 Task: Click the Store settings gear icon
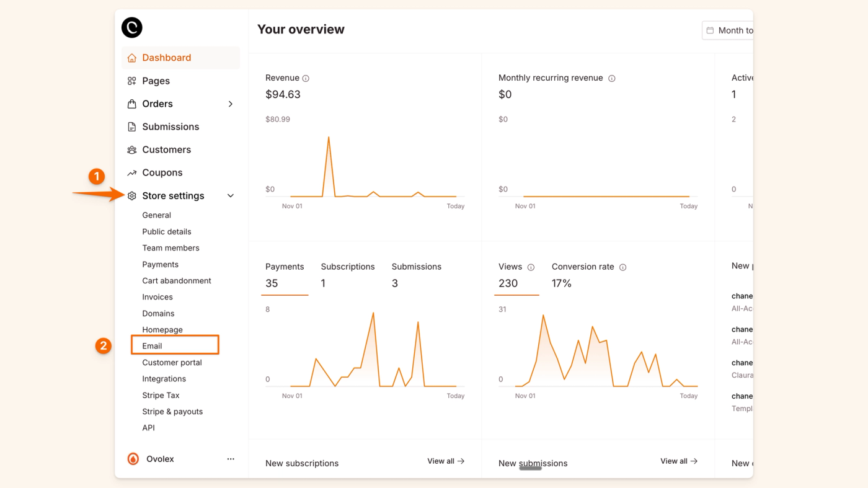[x=131, y=195]
